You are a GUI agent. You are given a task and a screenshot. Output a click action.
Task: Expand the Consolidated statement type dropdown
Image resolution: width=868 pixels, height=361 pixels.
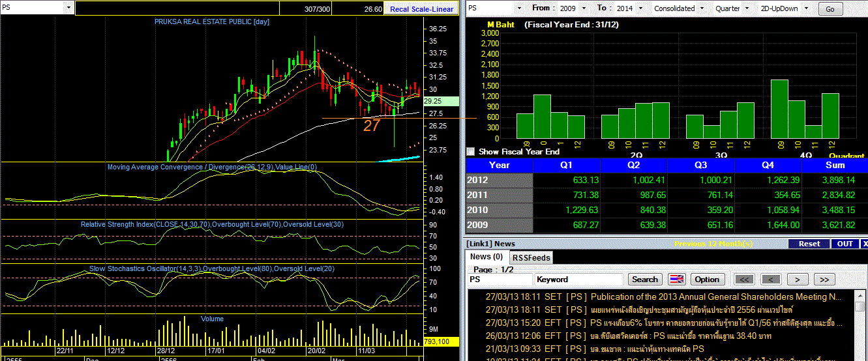click(702, 8)
